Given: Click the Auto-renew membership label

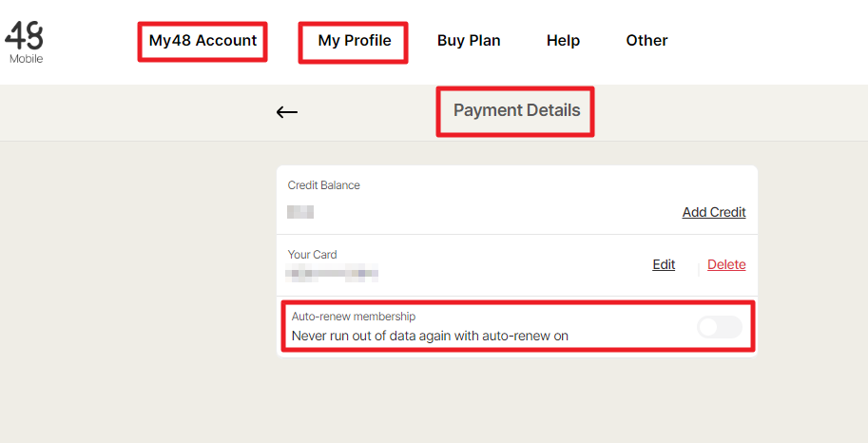Looking at the screenshot, I should coord(354,317).
